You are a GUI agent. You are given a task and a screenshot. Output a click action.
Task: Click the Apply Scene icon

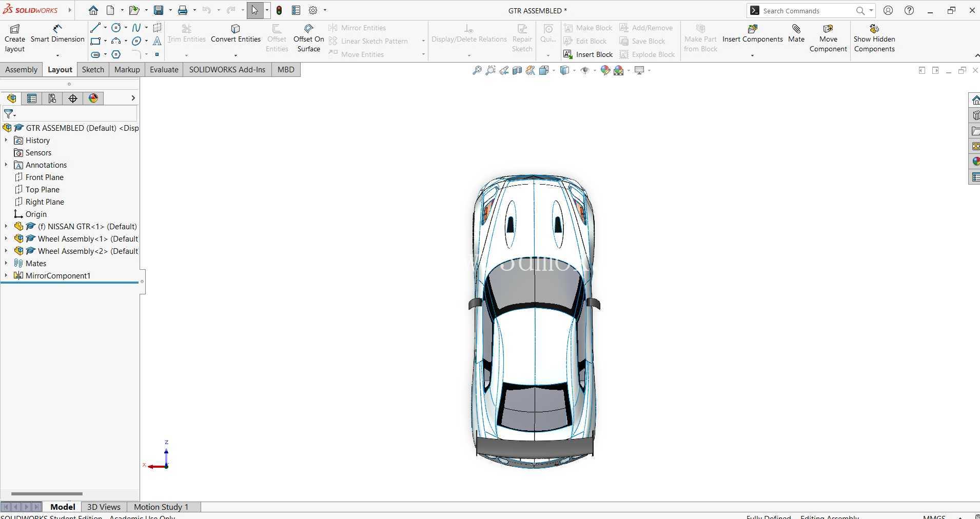point(619,70)
